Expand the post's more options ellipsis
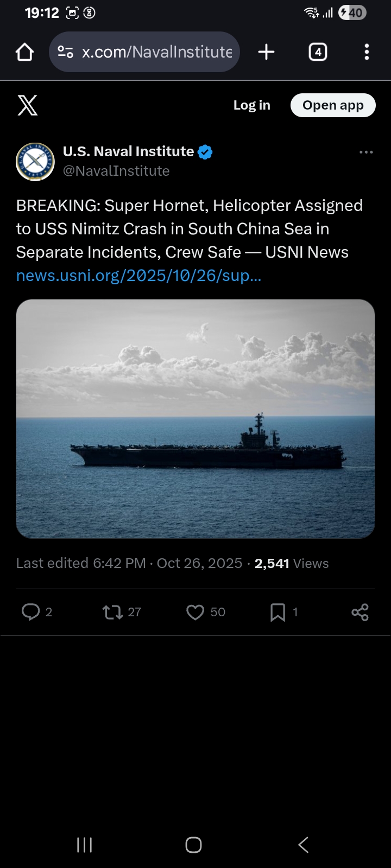 (x=366, y=152)
